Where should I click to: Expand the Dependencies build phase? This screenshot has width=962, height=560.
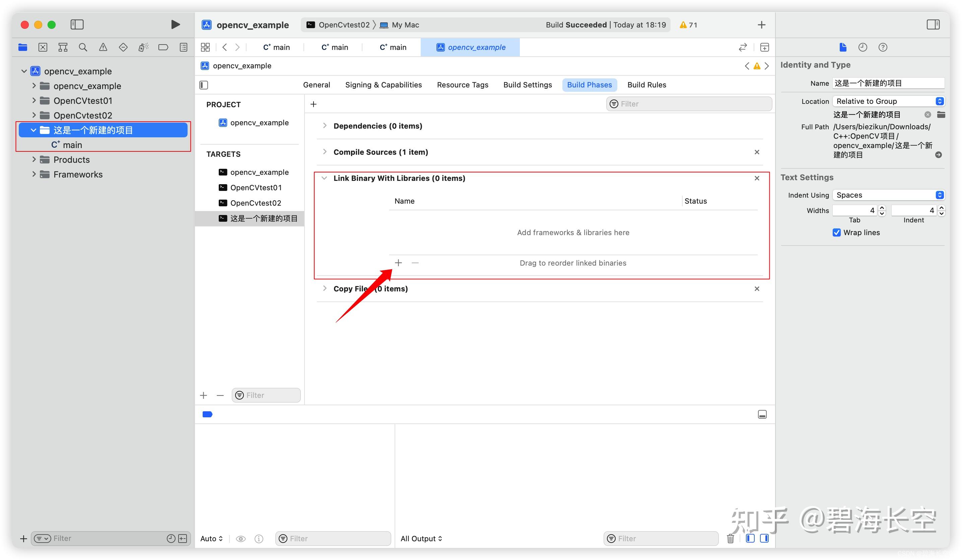pyautogui.click(x=325, y=126)
